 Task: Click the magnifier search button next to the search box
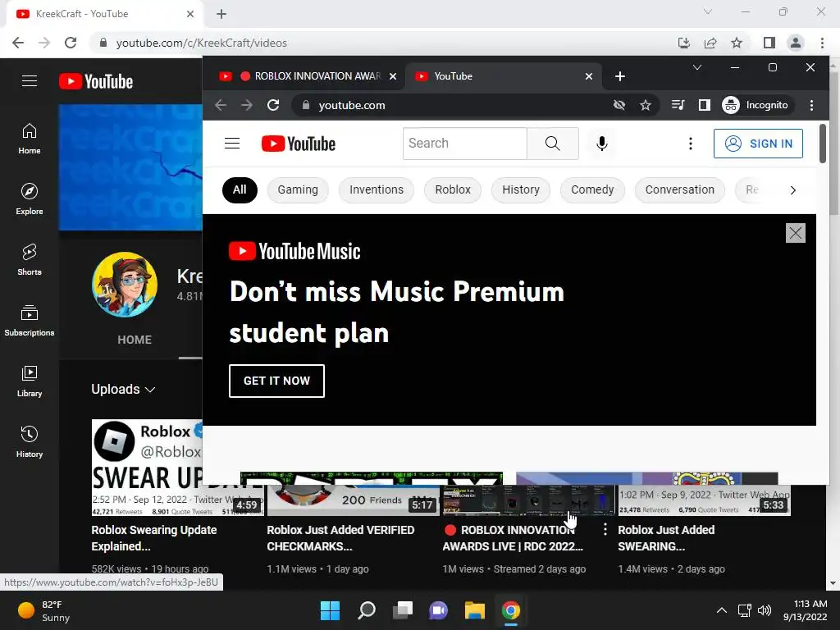[x=552, y=144]
